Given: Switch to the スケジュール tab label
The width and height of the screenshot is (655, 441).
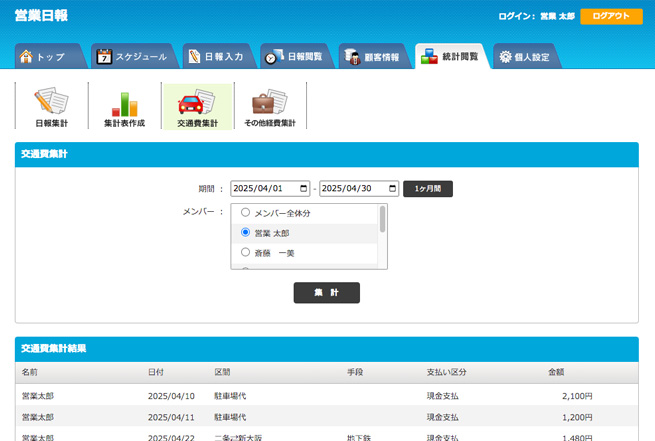Looking at the screenshot, I should (x=141, y=57).
